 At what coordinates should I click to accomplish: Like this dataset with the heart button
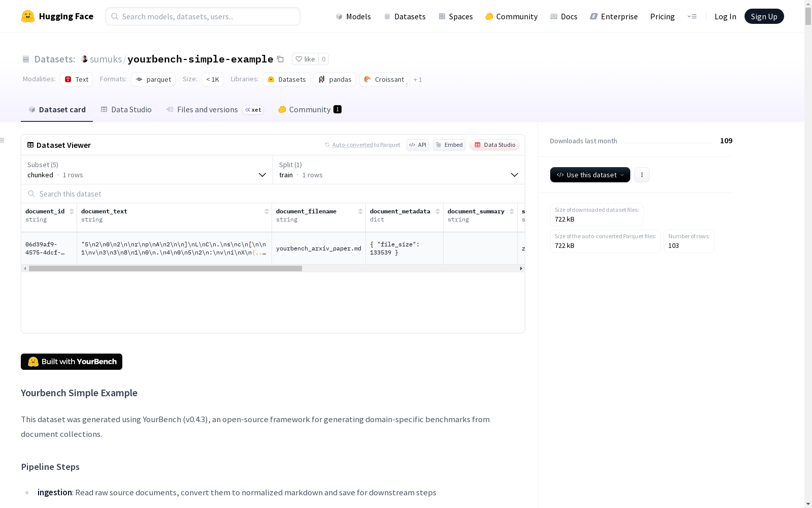(x=305, y=59)
